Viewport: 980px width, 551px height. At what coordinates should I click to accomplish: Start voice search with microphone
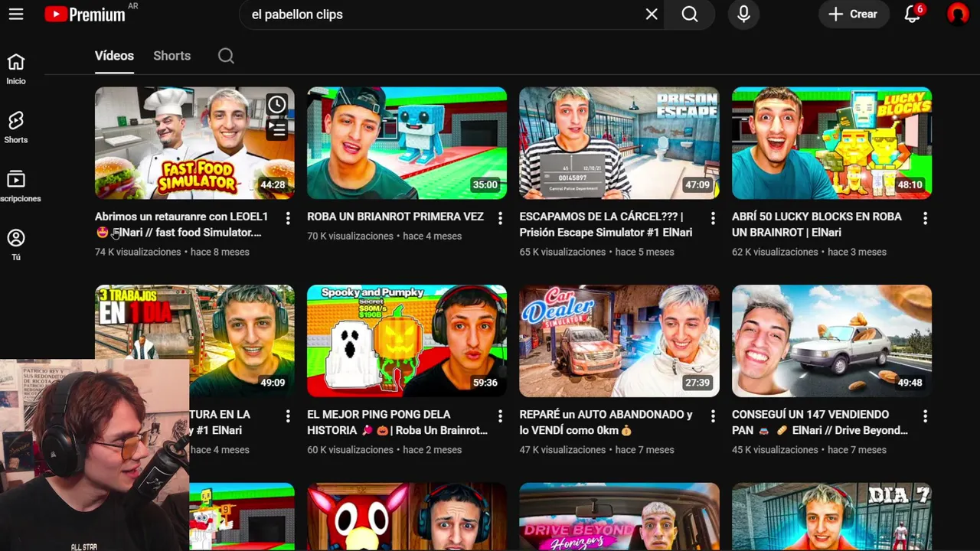click(743, 15)
